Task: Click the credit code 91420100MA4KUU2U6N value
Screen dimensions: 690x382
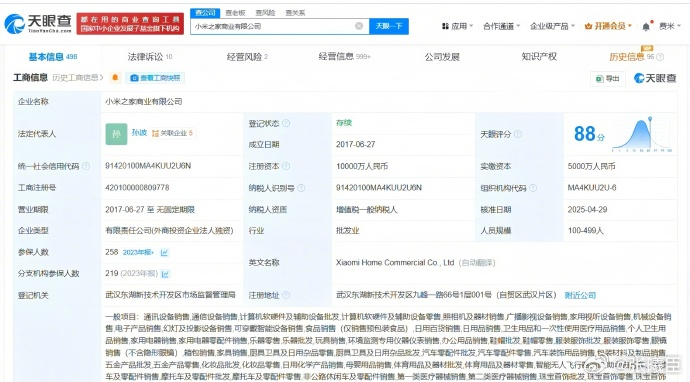Action: pos(148,166)
